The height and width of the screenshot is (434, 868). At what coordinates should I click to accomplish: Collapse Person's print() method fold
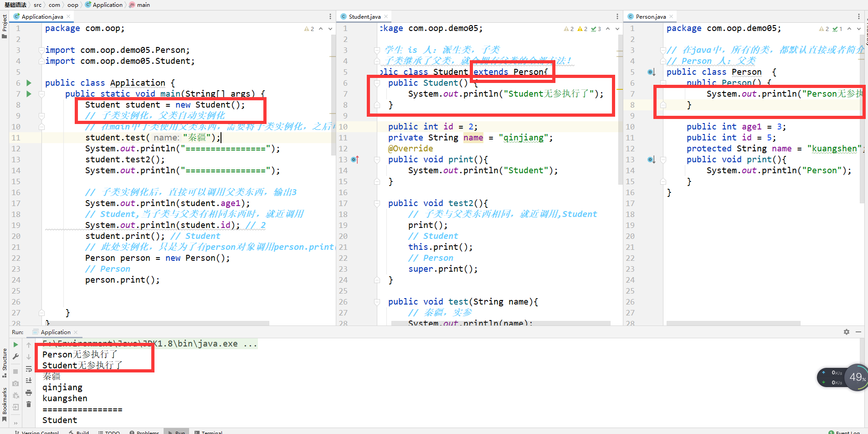(663, 160)
